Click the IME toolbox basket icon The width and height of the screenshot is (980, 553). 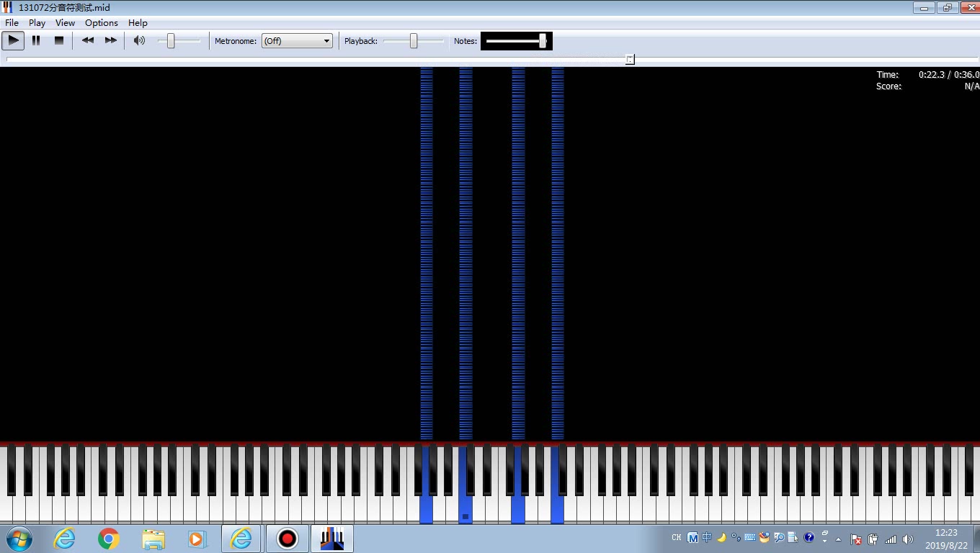765,538
